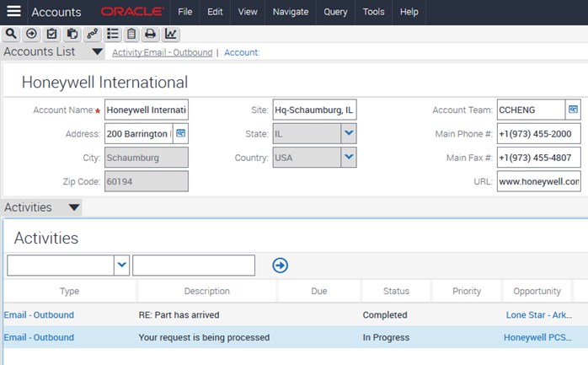Open the Query menu
This screenshot has height=365, width=588.
tap(335, 12)
